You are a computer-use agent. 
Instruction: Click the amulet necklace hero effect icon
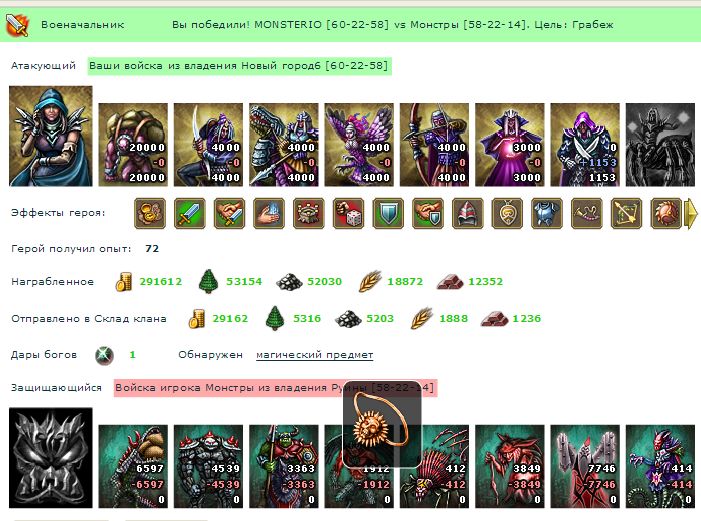507,213
